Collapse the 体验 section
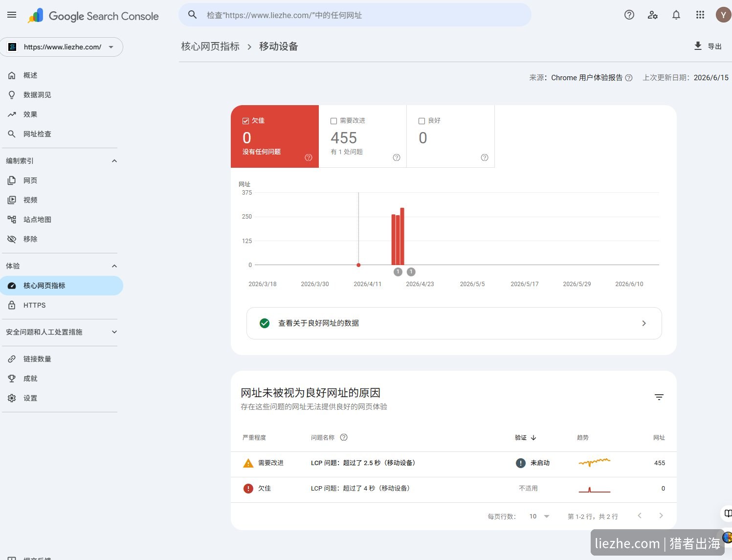This screenshot has width=732, height=560. pyautogui.click(x=114, y=266)
